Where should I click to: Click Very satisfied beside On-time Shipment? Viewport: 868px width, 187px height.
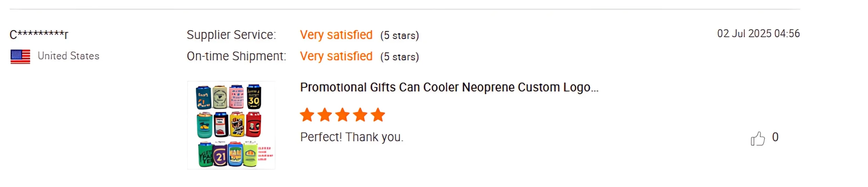(x=336, y=56)
